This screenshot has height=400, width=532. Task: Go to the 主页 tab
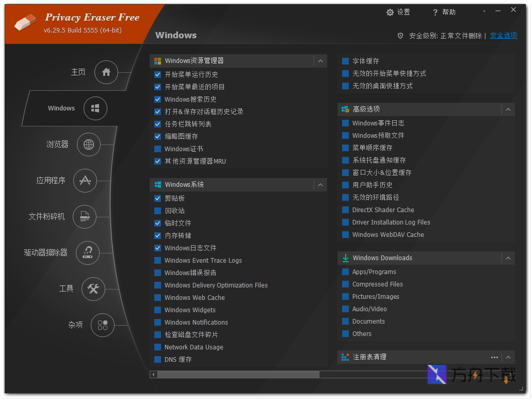click(78, 72)
